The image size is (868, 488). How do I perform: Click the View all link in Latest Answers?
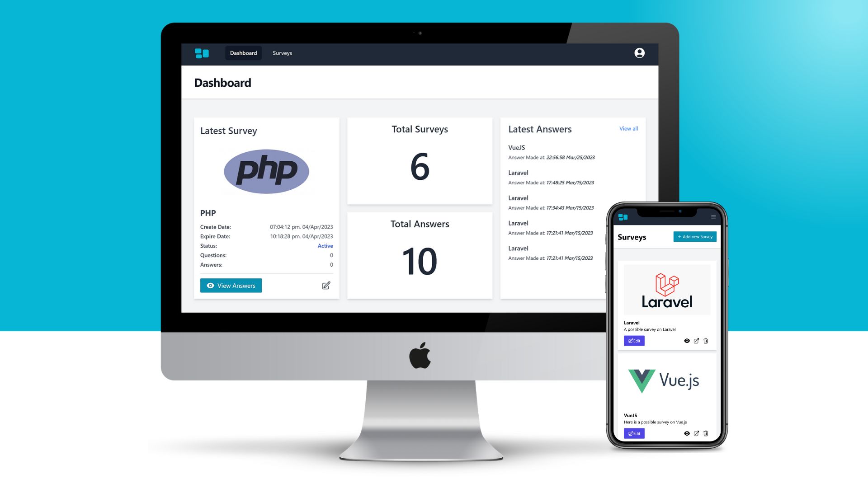(629, 128)
